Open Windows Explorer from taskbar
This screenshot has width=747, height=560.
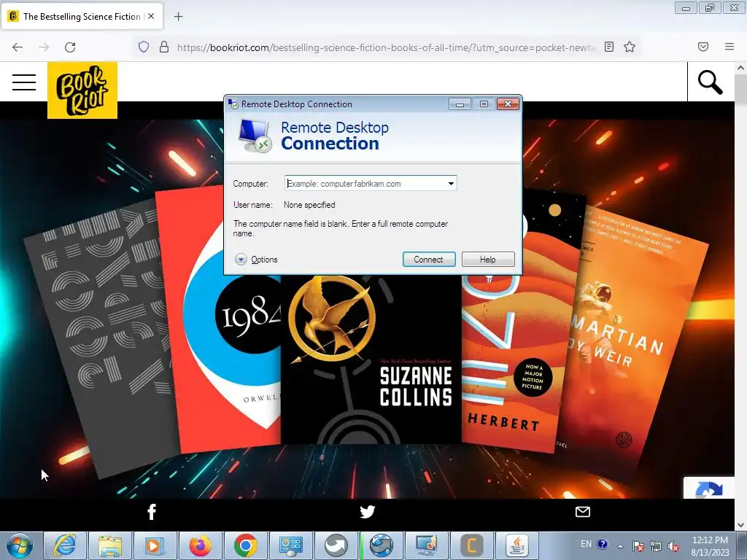coord(109,545)
